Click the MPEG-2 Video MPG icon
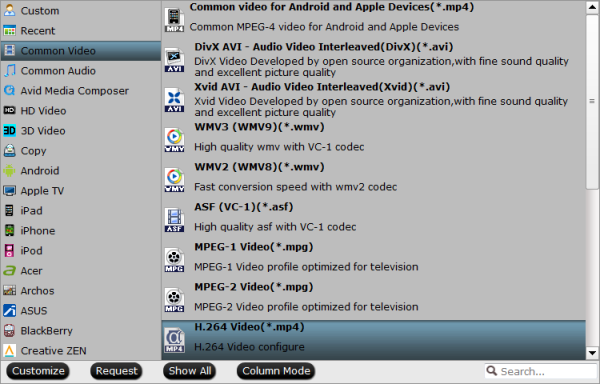600x384 pixels. pos(174,300)
